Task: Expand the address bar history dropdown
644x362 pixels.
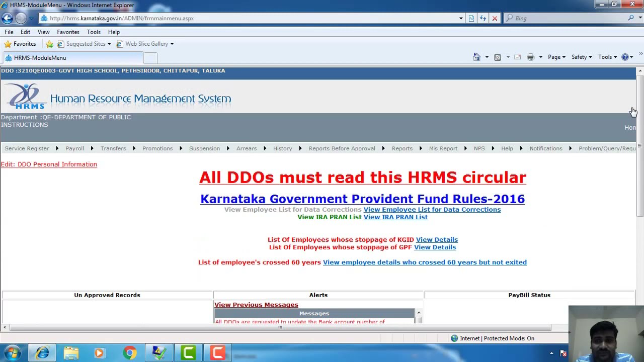Action: pyautogui.click(x=461, y=18)
